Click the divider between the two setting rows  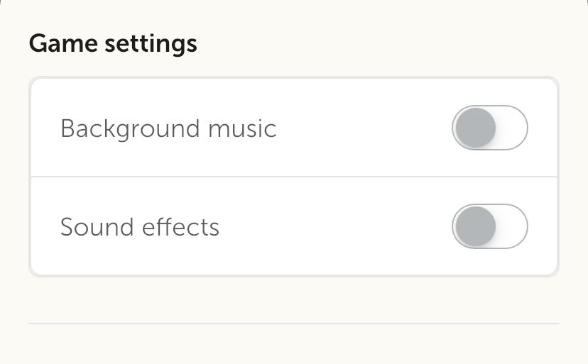click(x=294, y=177)
